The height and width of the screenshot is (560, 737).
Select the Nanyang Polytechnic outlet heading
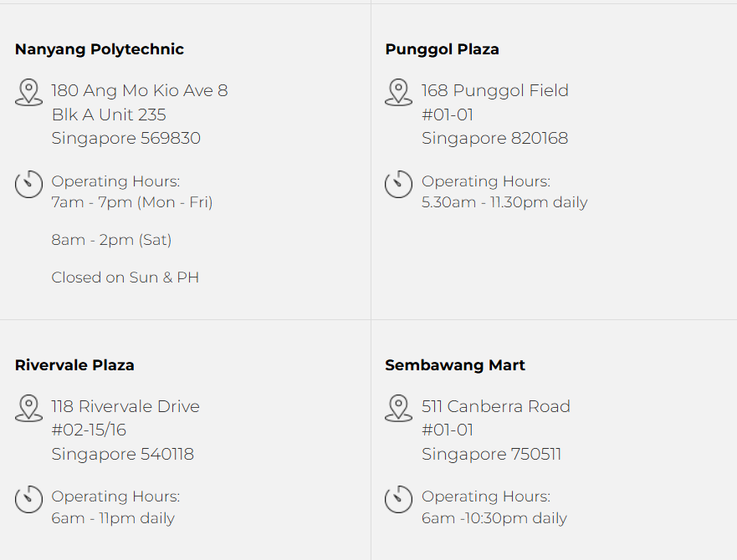pyautogui.click(x=100, y=49)
